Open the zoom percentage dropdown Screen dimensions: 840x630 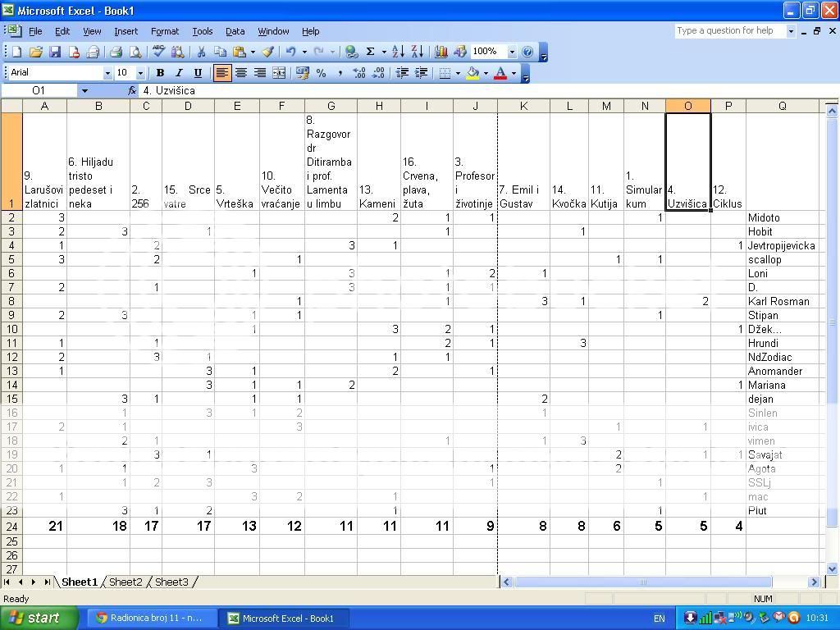512,52
